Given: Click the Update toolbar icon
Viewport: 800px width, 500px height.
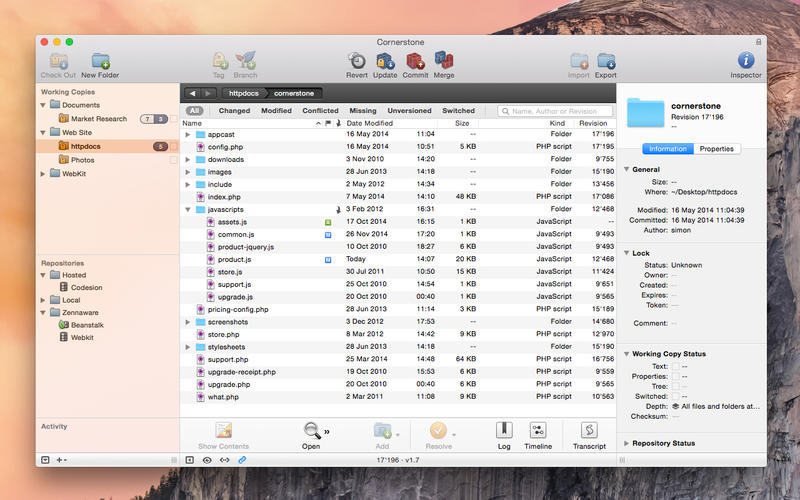Looking at the screenshot, I should (x=385, y=61).
